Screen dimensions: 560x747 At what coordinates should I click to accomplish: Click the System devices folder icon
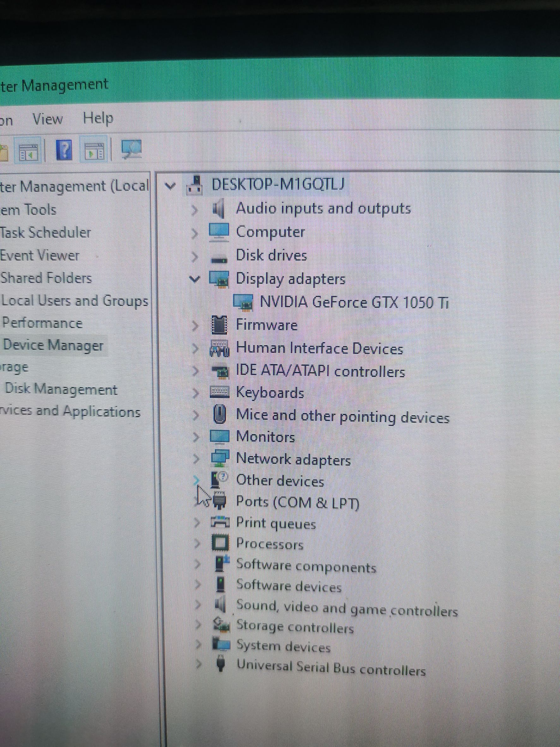coord(221,644)
